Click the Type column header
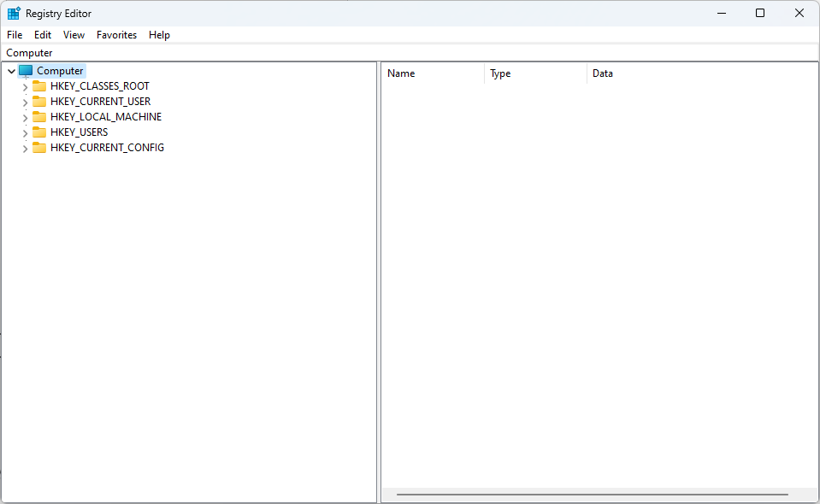Viewport: 820px width, 504px height. pos(534,73)
